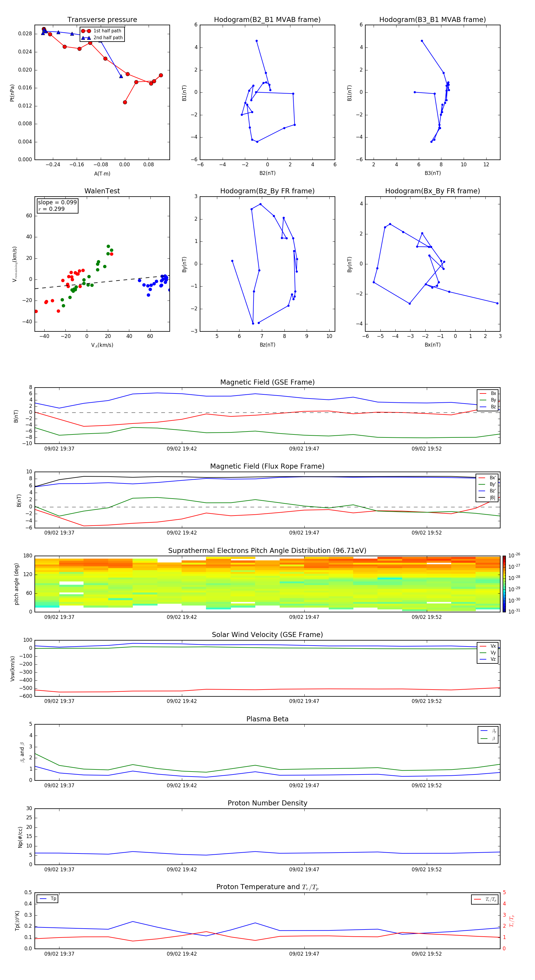Viewport: 535px width, 980px height.
Task: Click the 'Hodogram(Bx_By FR frame)' title
Action: point(432,191)
